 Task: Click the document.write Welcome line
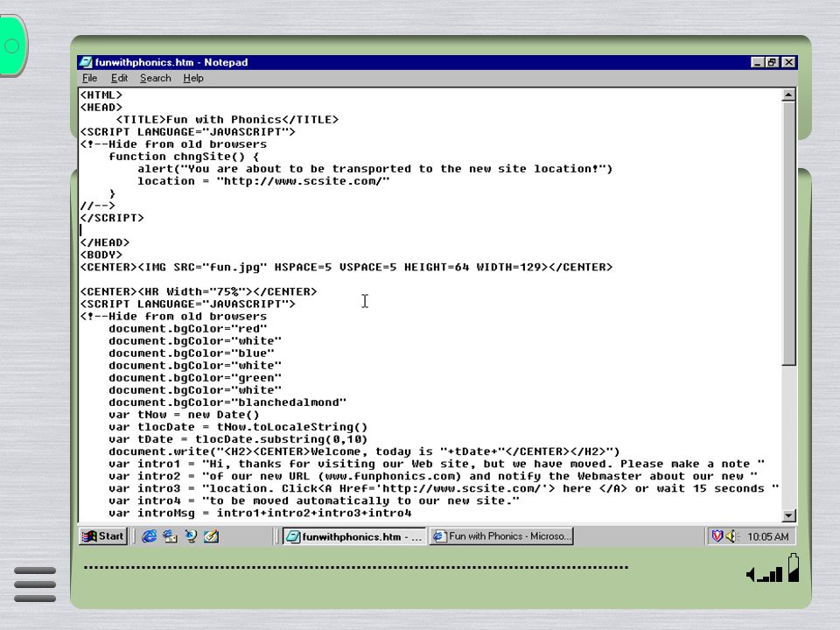point(364,452)
